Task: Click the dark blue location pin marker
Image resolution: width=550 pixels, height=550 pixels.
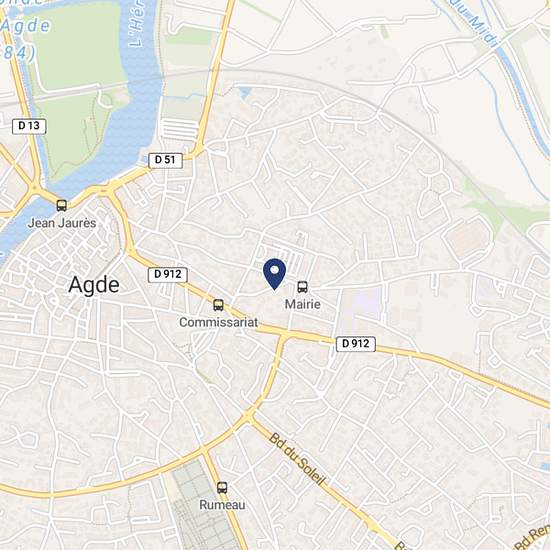Action: 274,274
